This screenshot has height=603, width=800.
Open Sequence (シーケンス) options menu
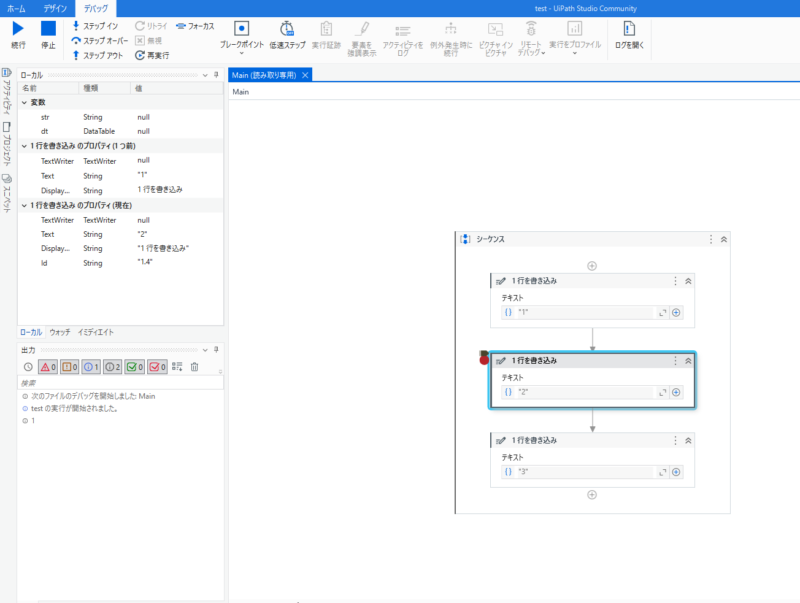[711, 239]
